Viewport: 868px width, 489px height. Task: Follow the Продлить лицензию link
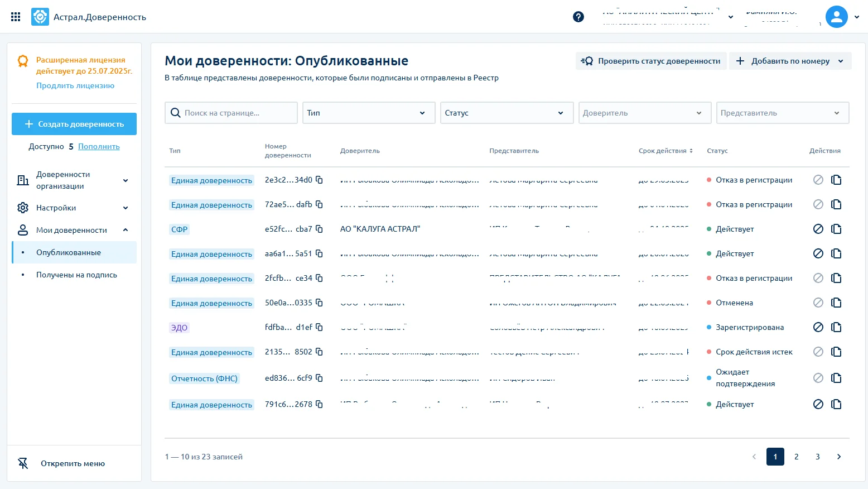point(75,85)
